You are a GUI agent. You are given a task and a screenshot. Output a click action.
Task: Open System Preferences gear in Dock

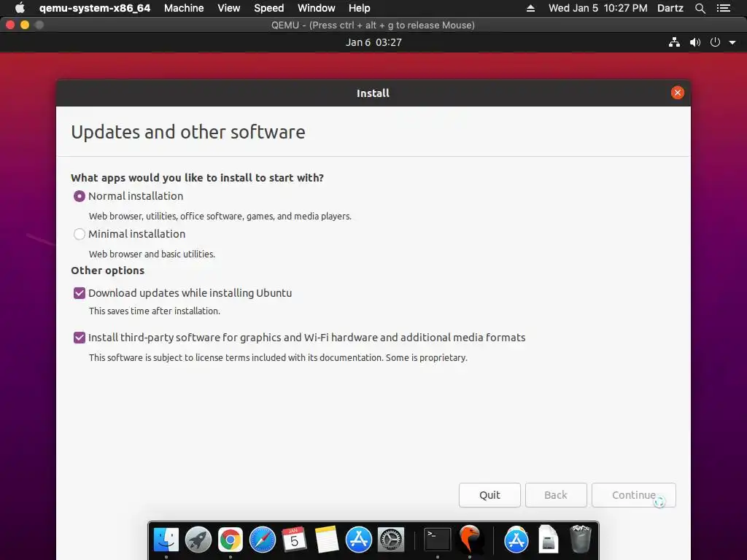click(x=391, y=540)
